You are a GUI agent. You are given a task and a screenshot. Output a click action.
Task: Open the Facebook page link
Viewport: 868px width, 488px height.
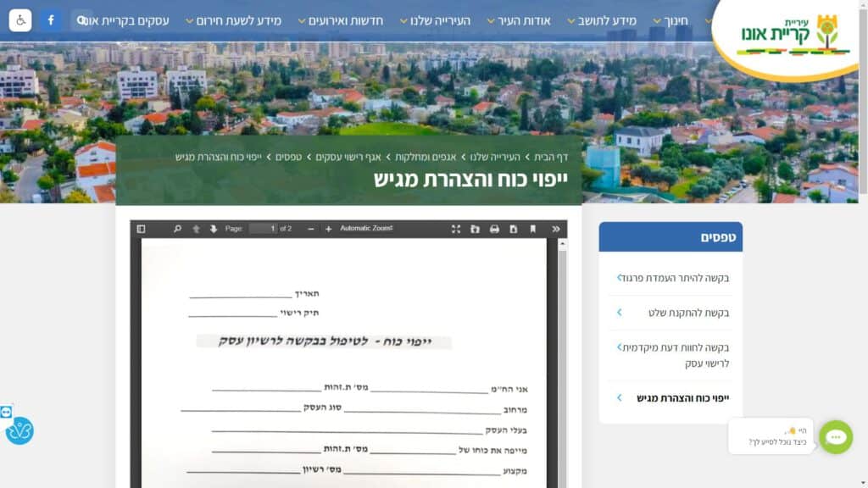click(x=51, y=19)
